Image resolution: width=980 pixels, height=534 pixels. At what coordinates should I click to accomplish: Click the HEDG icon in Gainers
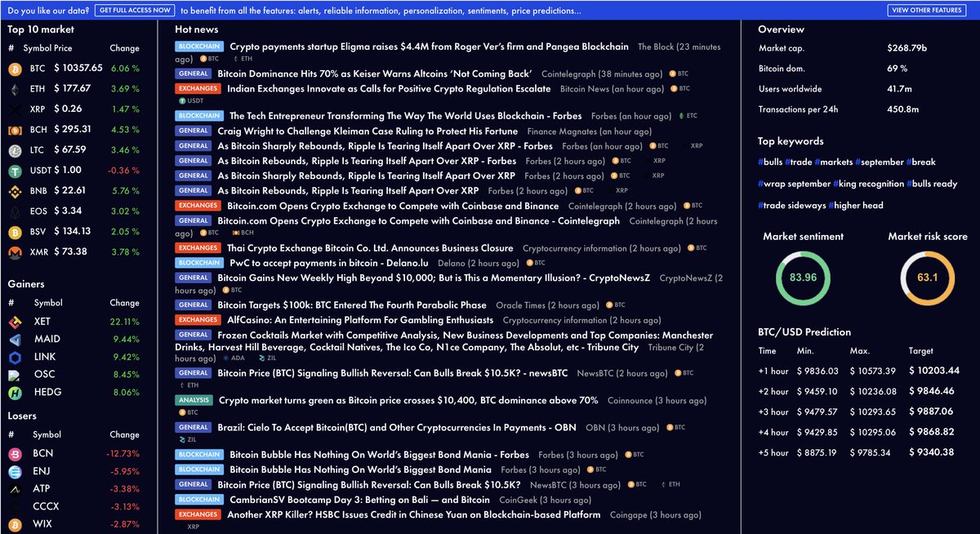15,393
